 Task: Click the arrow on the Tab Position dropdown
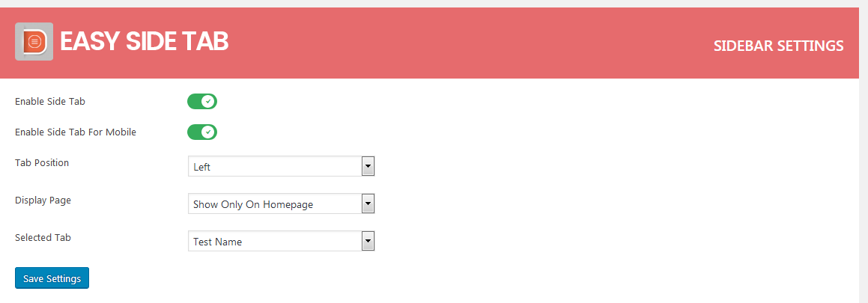pyautogui.click(x=367, y=166)
